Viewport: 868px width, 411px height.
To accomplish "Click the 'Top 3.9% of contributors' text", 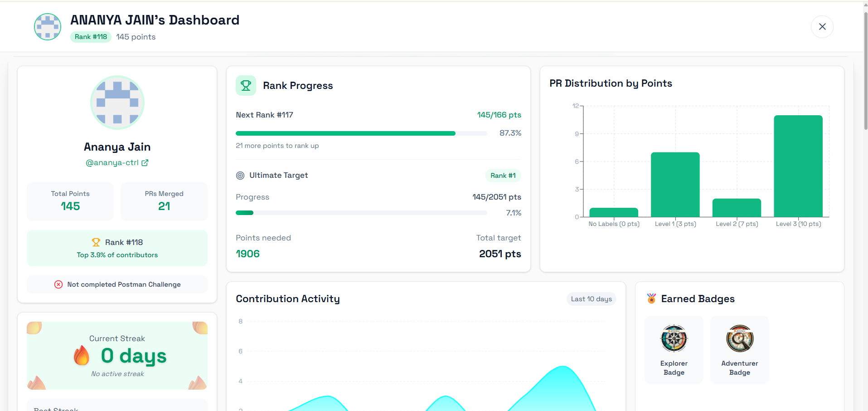I will point(117,255).
